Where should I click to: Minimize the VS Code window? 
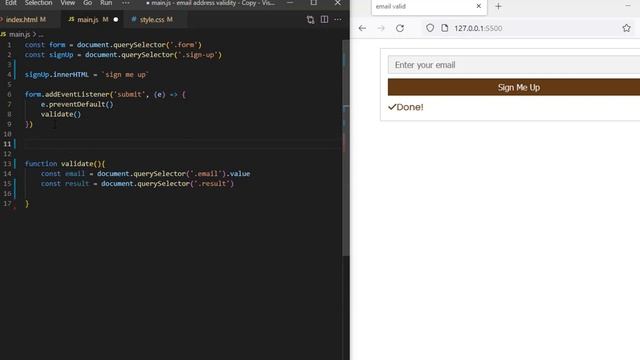pyautogui.click(x=290, y=3)
